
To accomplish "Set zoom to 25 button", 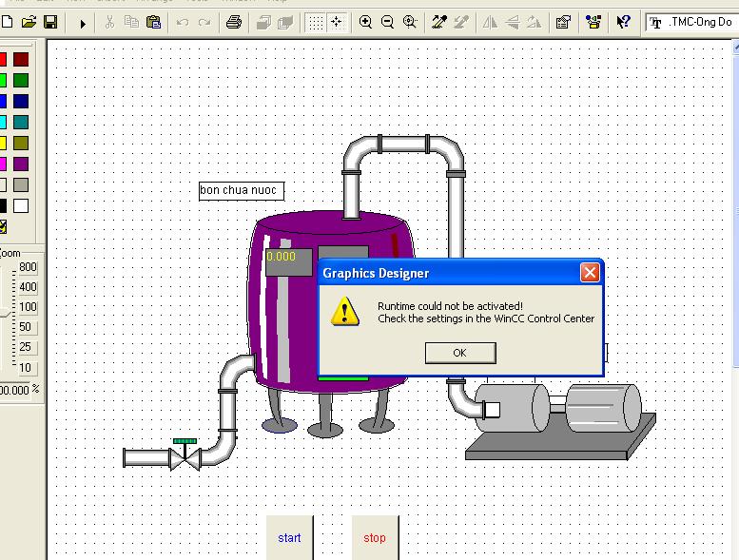I will (x=28, y=347).
